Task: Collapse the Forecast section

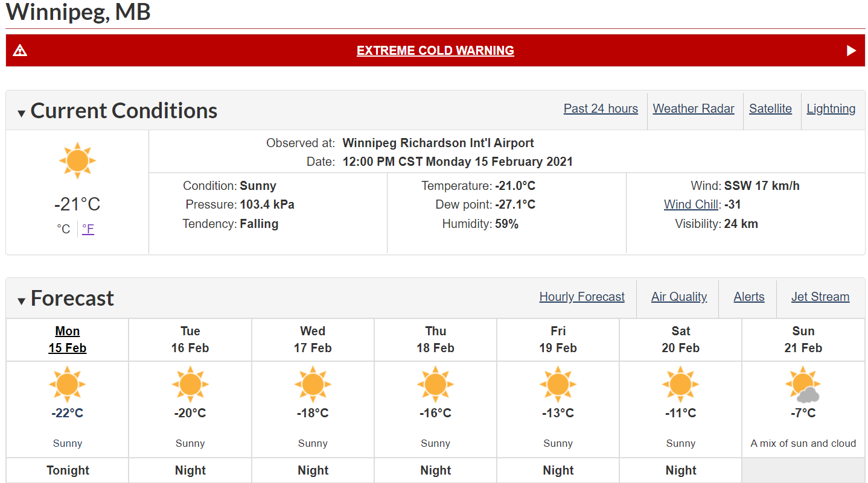Action: (x=22, y=300)
